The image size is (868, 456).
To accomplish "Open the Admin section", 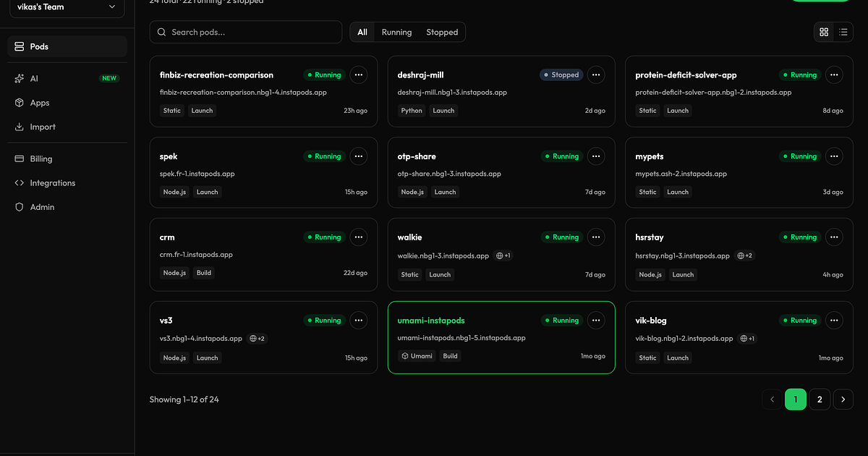I will [x=67, y=207].
